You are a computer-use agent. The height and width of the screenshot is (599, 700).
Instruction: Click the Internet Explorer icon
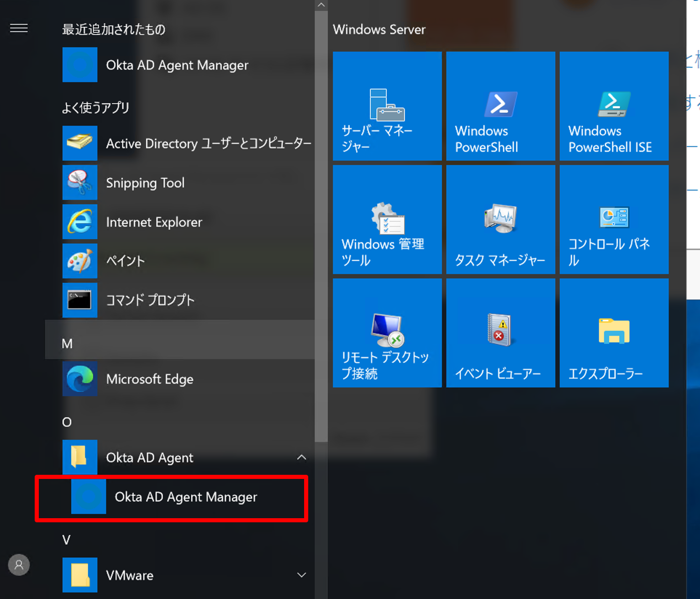point(80,222)
